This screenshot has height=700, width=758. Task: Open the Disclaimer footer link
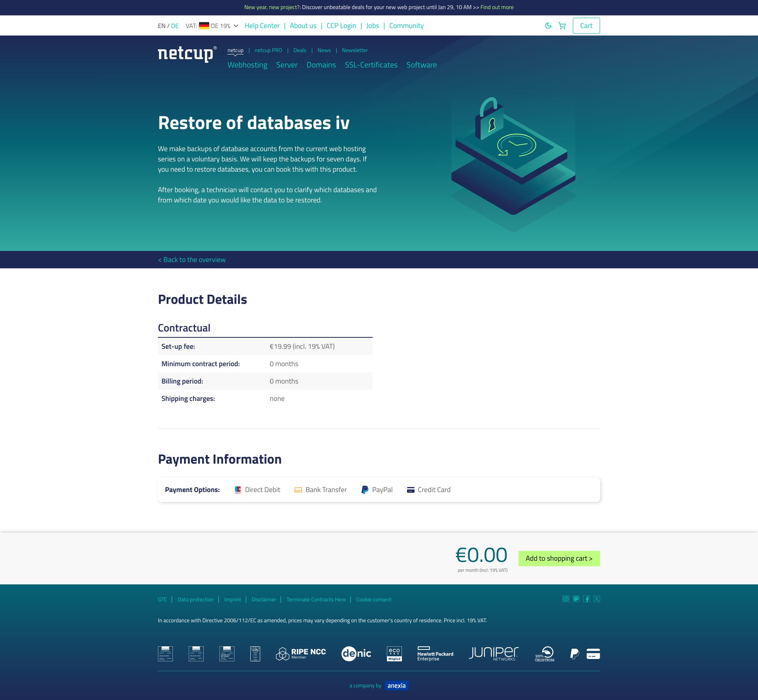coord(264,599)
